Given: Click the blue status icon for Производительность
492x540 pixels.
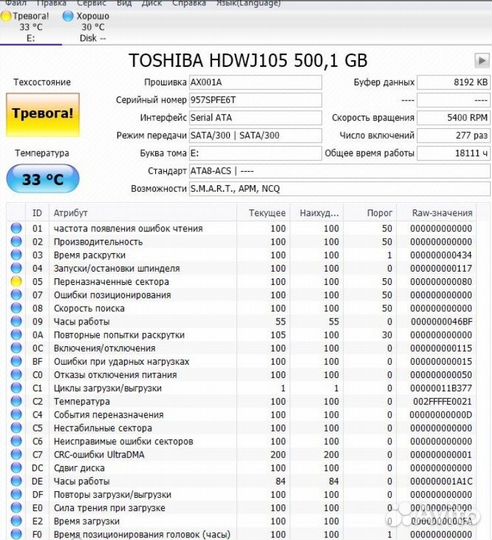Looking at the screenshot, I should [16, 241].
